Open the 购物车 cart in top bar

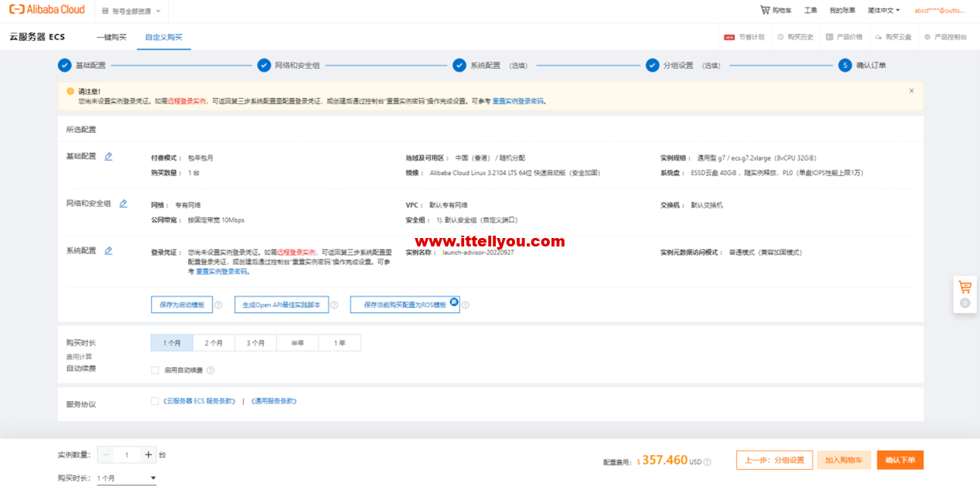point(776,11)
